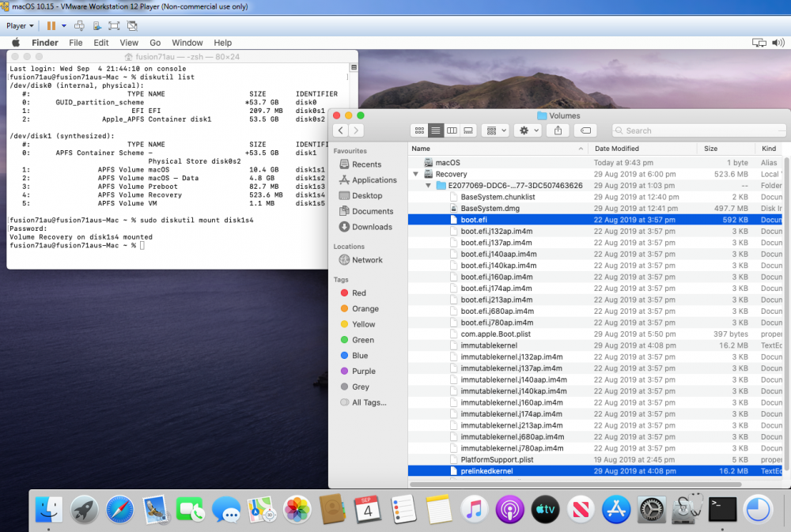
Task: Switch Finder to icon view
Action: click(419, 130)
